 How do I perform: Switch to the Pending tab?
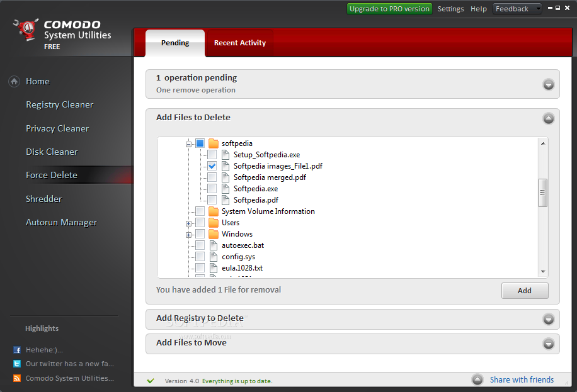pos(175,43)
